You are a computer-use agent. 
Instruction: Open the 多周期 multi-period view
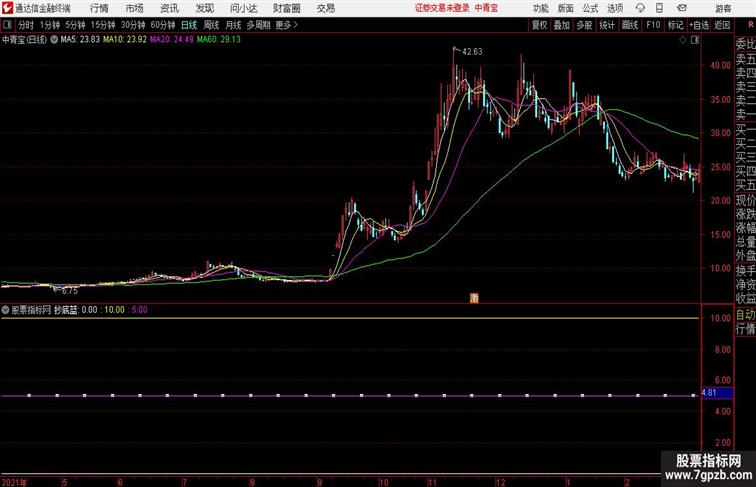(258, 25)
